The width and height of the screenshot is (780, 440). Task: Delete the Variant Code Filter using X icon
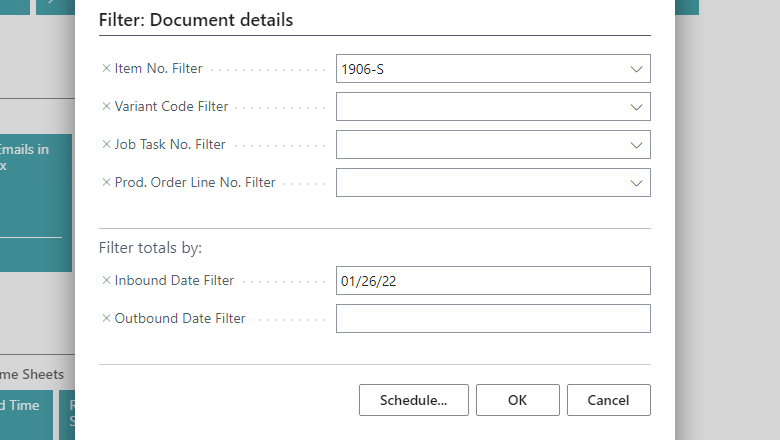coord(106,107)
